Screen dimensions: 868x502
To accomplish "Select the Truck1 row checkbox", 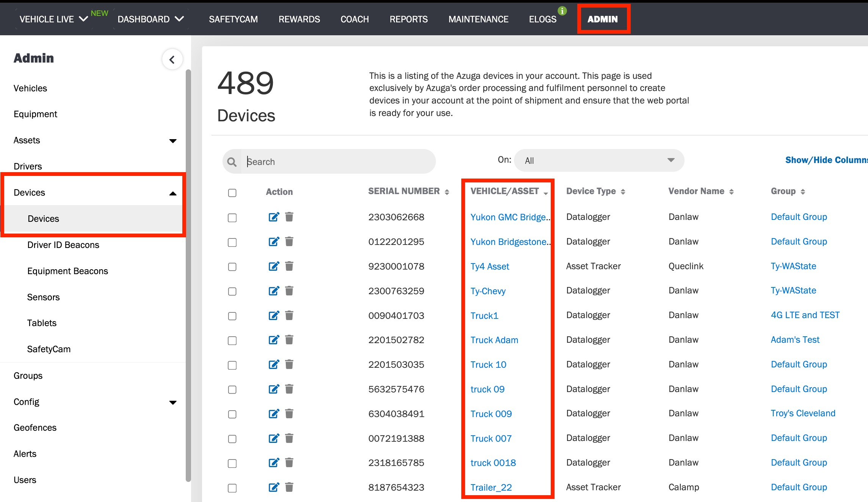I will coord(232,316).
